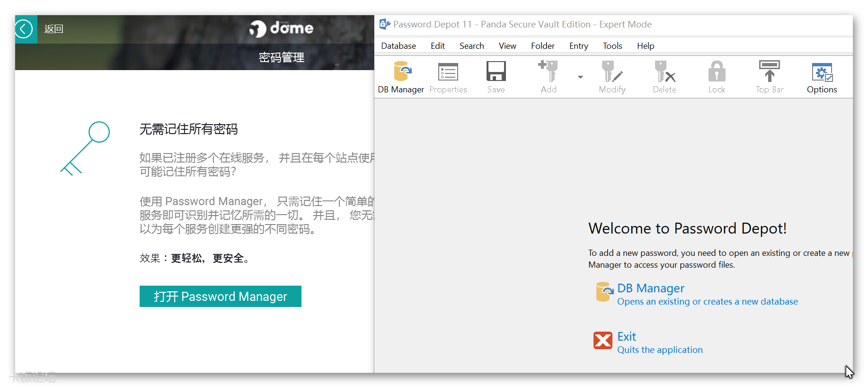868x388 pixels.
Task: Open the Help menu
Action: tap(645, 46)
